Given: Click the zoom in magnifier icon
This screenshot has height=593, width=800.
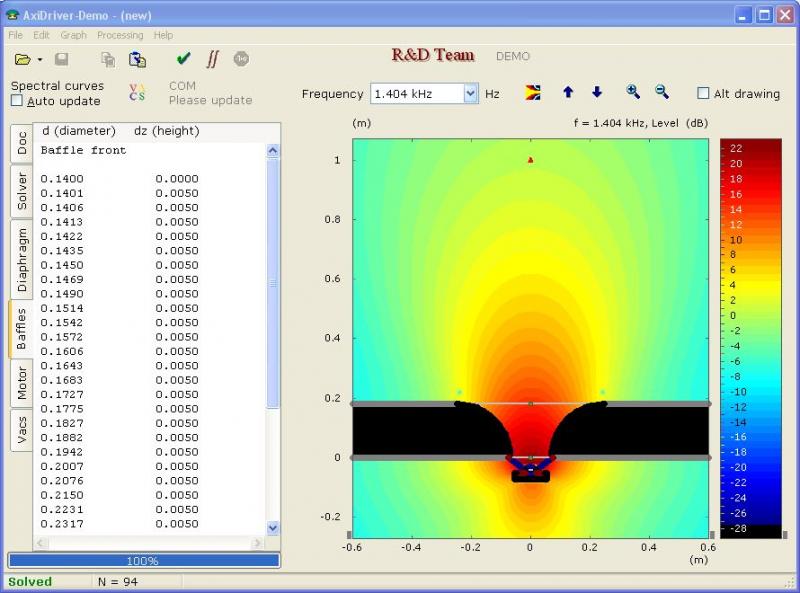Looking at the screenshot, I should click(633, 92).
